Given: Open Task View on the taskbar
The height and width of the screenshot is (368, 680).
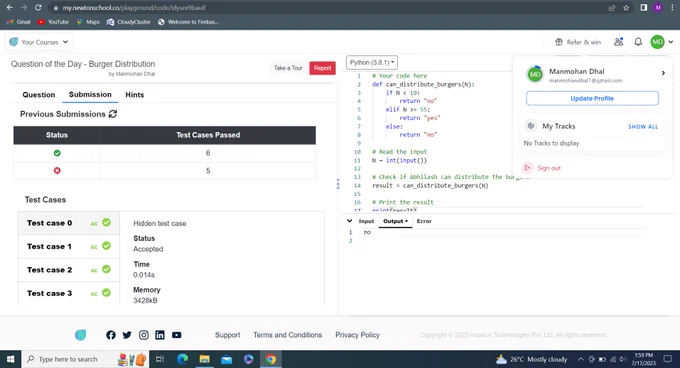Looking at the screenshot, I should click(x=160, y=359).
